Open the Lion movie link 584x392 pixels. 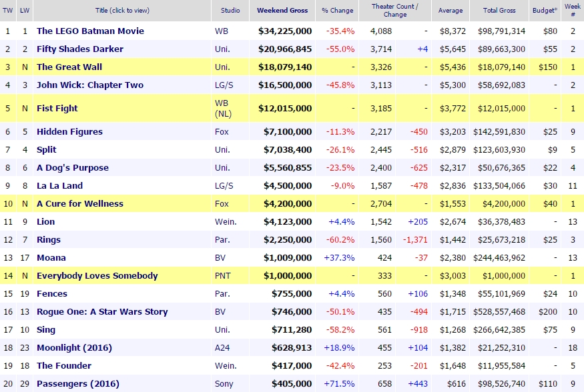click(x=45, y=221)
